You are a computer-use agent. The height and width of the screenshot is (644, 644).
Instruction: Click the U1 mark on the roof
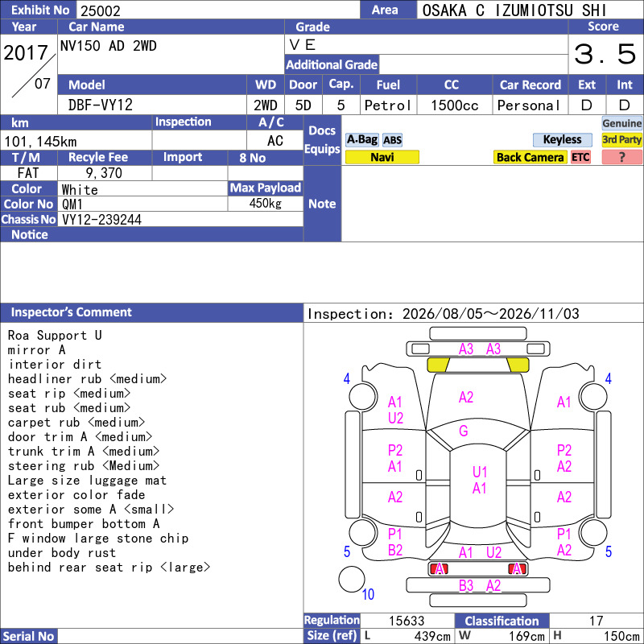point(479,472)
